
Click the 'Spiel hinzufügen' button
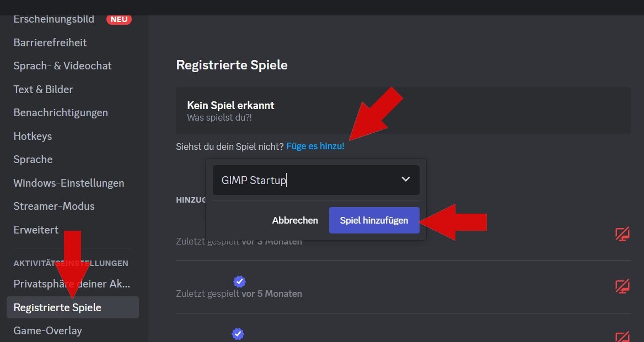374,220
